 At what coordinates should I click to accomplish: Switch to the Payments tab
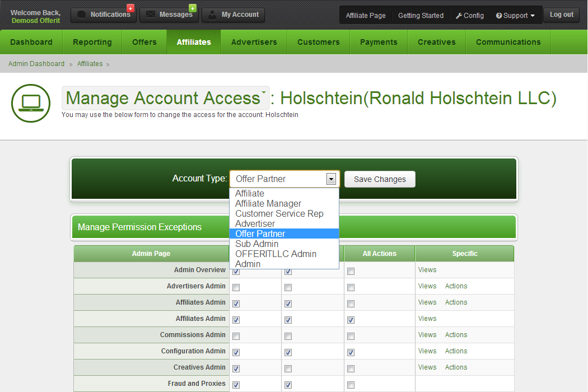(x=379, y=42)
